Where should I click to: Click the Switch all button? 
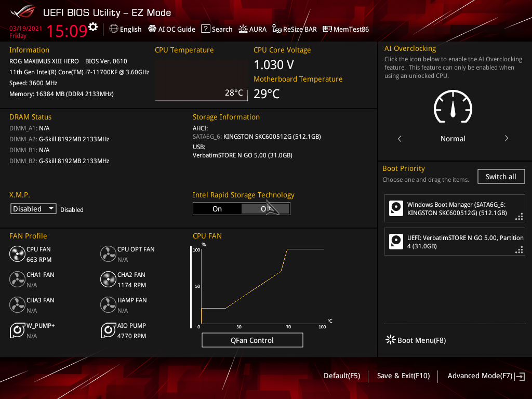(501, 177)
